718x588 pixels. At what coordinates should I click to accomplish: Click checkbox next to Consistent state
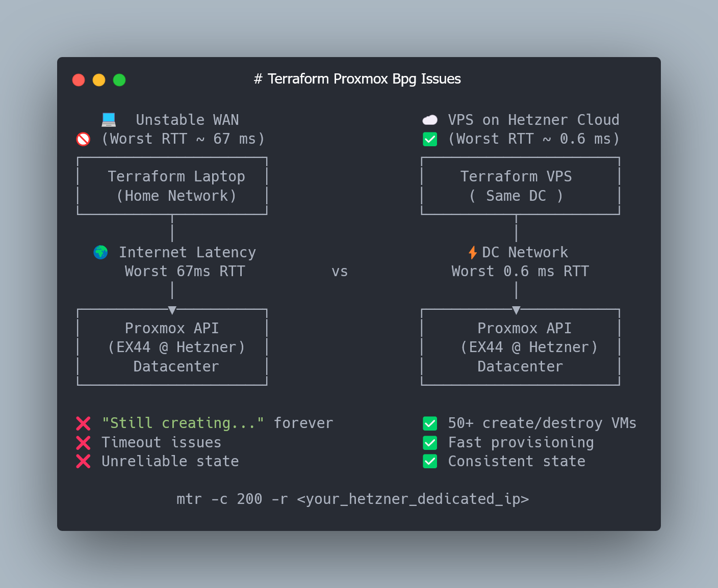point(430,462)
